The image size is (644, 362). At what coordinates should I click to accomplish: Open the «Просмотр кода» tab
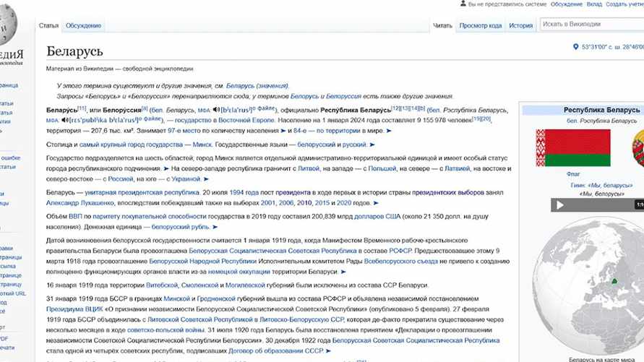(x=481, y=25)
